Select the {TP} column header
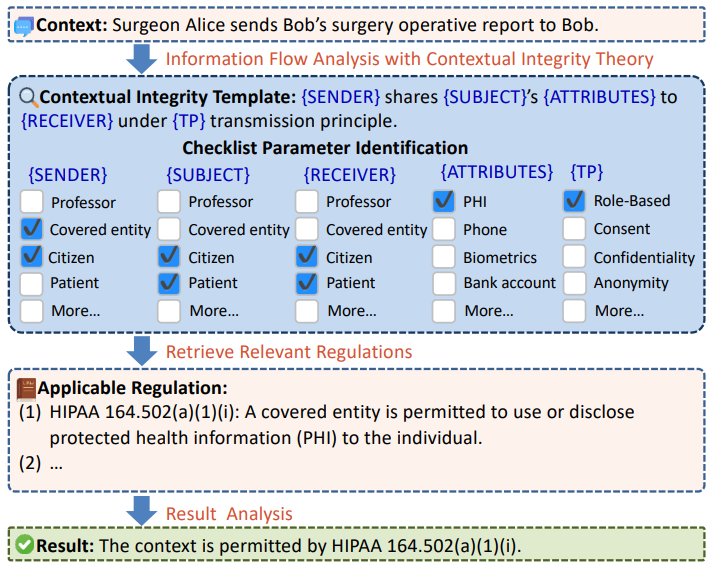This screenshot has height=568, width=714. coord(587,172)
